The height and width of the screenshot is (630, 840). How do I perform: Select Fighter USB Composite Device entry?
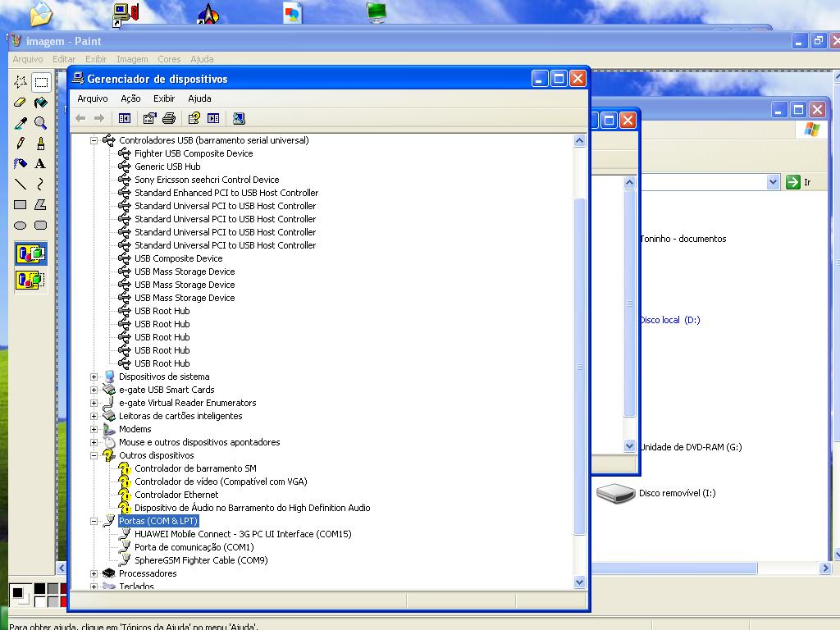tap(194, 153)
